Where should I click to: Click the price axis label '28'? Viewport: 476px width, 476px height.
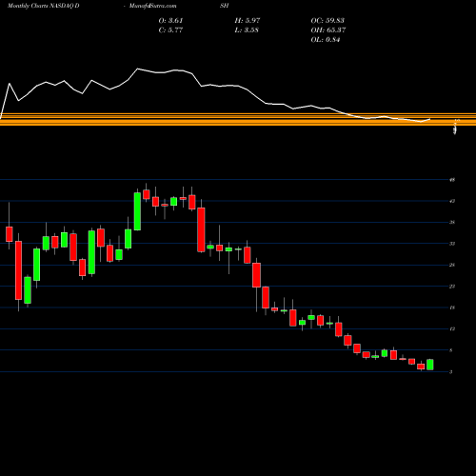coord(452,265)
